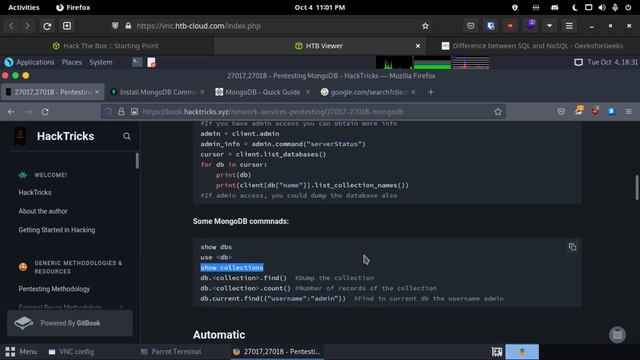Click the book.hacktricks.xyz address field

click(x=303, y=111)
